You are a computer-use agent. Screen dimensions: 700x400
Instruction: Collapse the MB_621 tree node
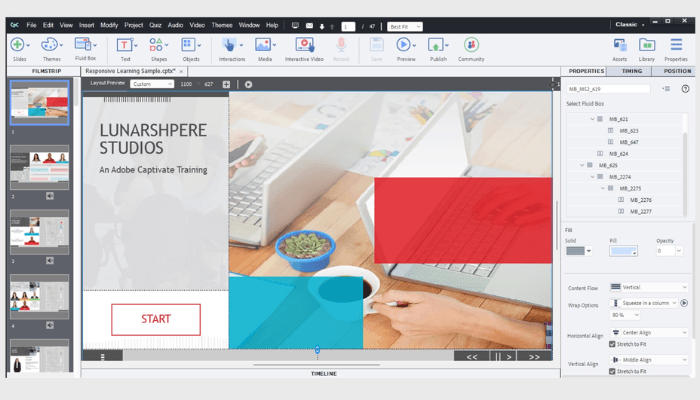click(592, 119)
